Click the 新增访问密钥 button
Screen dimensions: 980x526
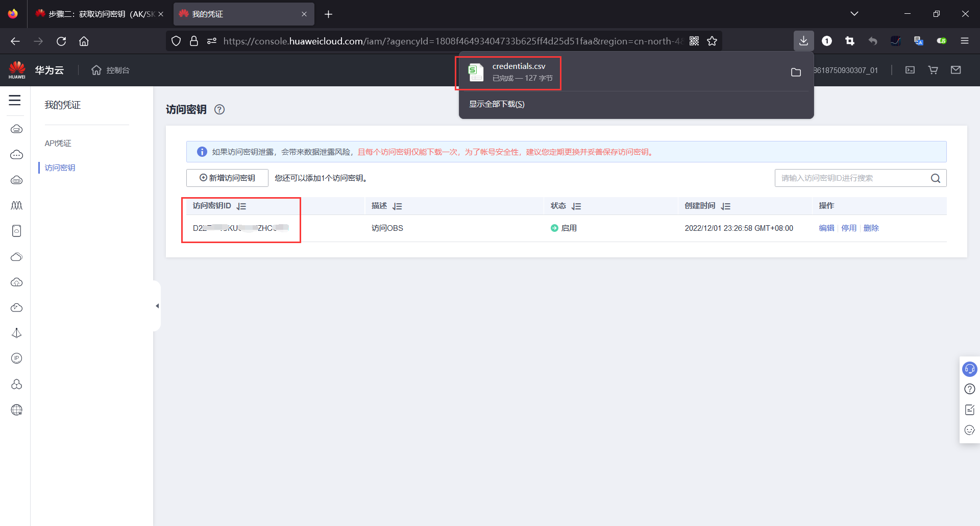pos(227,178)
